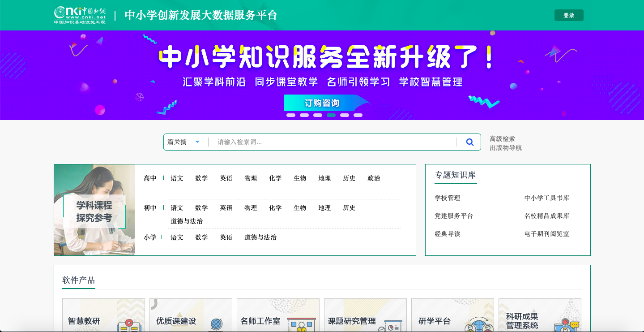Image resolution: width=644 pixels, height=332 pixels.
Task: Click the search keyword input field
Action: (333, 142)
